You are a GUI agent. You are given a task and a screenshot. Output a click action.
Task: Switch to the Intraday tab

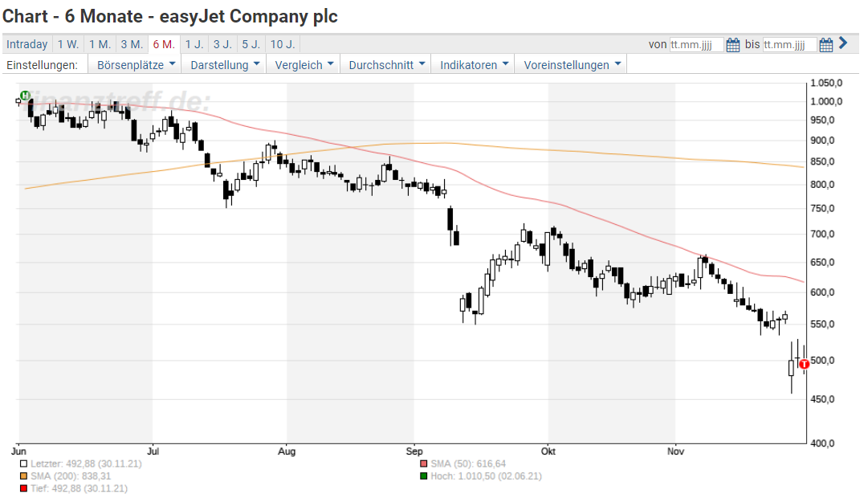tap(26, 44)
